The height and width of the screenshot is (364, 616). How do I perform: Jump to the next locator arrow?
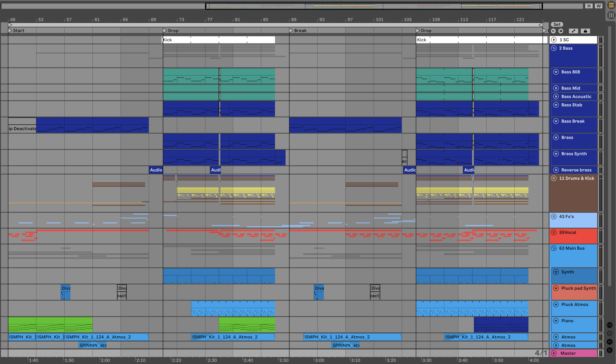(561, 31)
